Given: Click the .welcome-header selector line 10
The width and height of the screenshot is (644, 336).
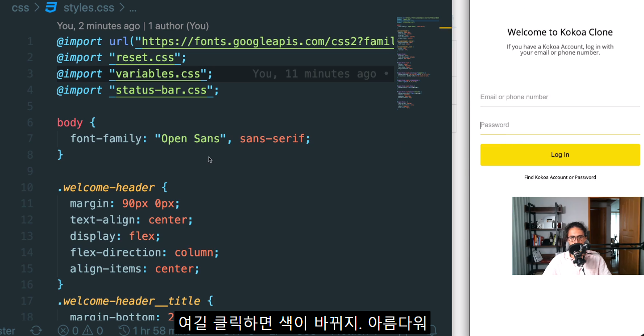Looking at the screenshot, I should coord(106,187).
